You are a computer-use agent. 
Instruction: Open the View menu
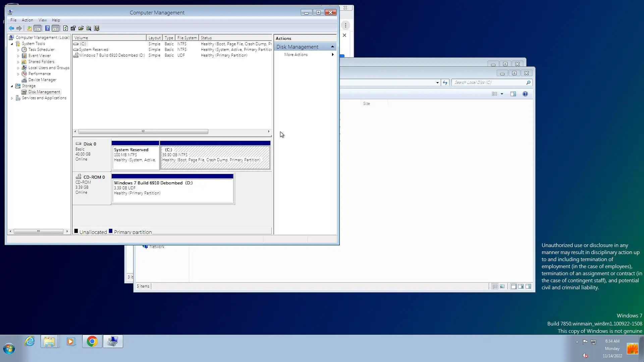click(x=42, y=20)
